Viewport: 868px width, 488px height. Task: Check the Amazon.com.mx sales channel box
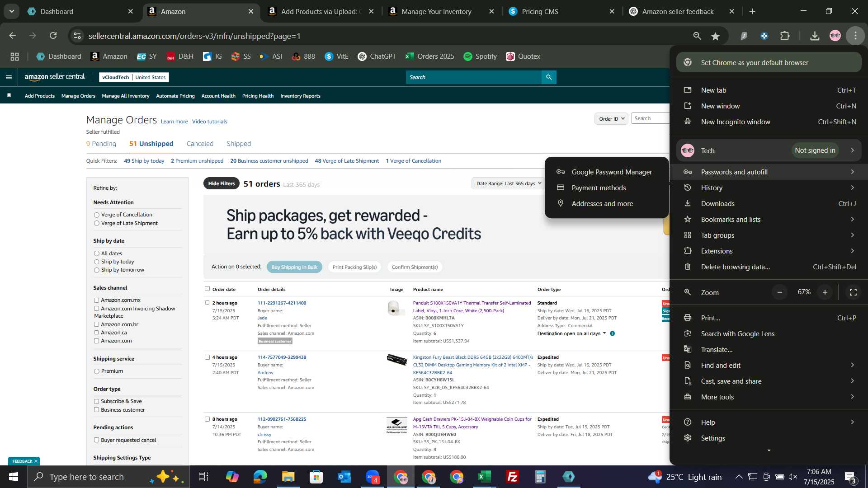point(96,300)
